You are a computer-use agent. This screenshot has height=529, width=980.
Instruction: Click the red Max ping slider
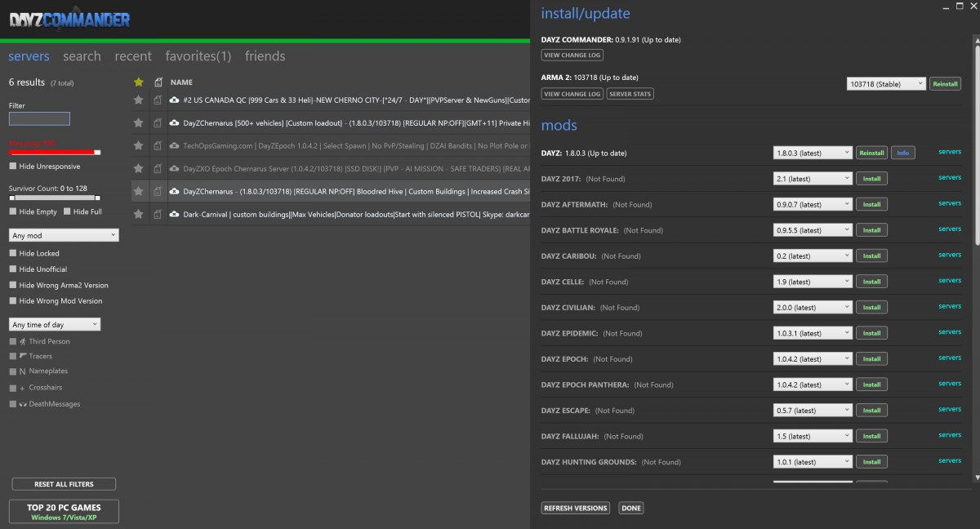click(54, 152)
